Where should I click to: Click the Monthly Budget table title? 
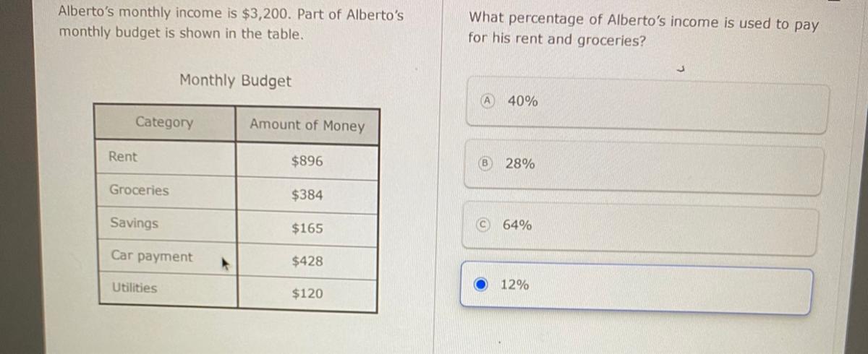click(x=235, y=81)
